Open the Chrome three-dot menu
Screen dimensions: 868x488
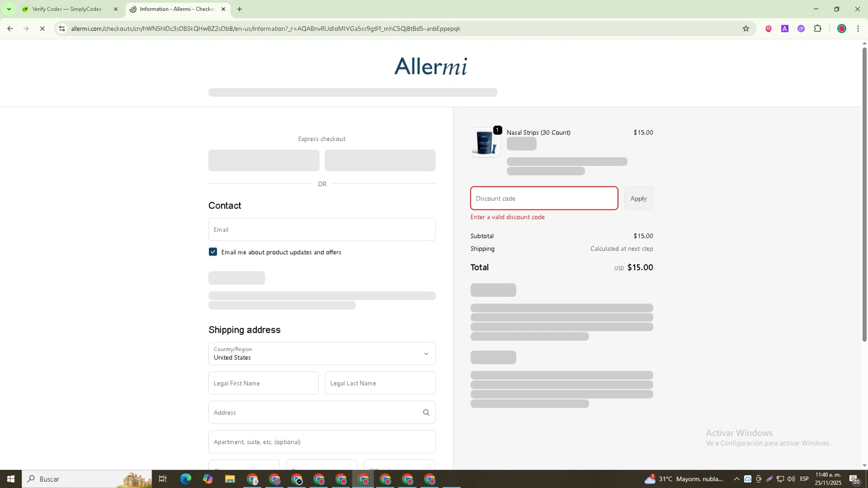(858, 28)
